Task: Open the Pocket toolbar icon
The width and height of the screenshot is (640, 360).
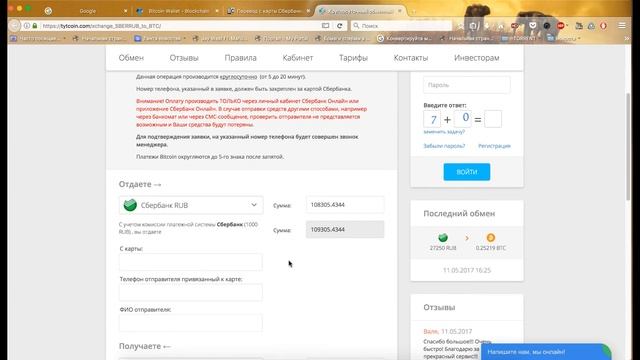Action: pos(533,26)
